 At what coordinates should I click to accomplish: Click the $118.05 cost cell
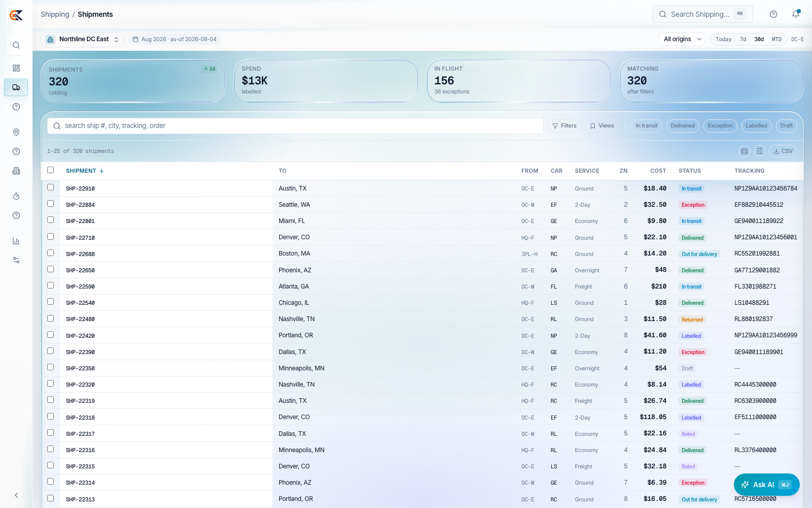click(653, 417)
